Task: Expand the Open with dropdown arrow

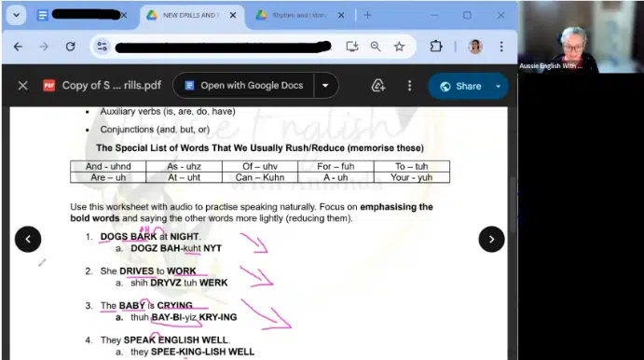Action: (x=325, y=86)
